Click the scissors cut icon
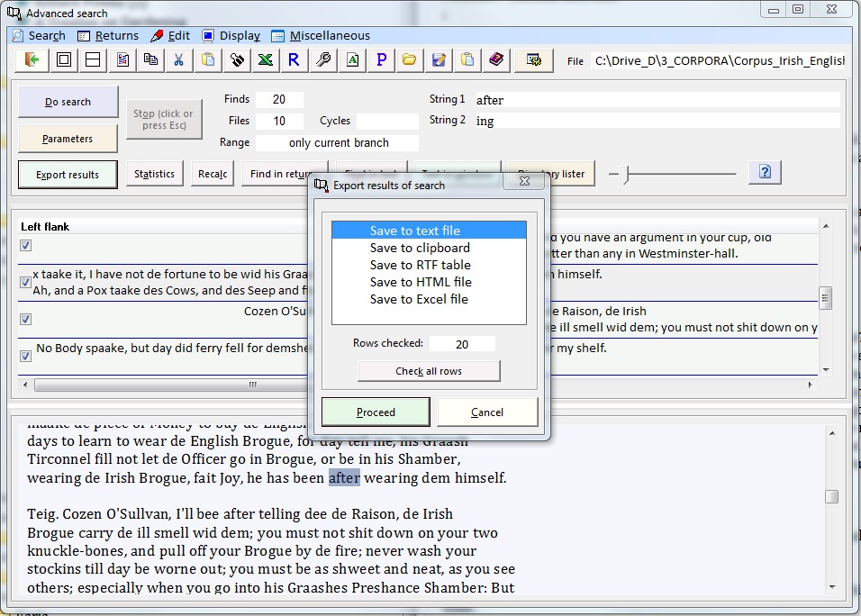Image resolution: width=861 pixels, height=616 pixels. 178,60
